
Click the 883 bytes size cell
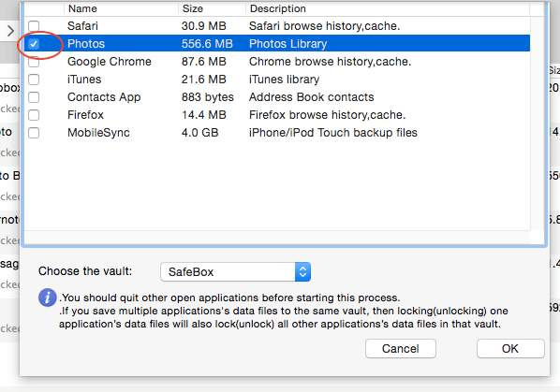click(208, 97)
